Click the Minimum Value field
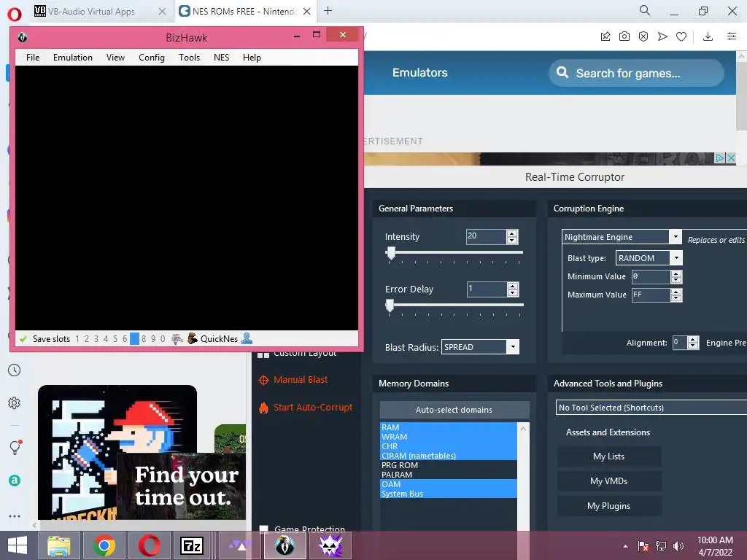The width and height of the screenshot is (747, 560). tap(650, 276)
